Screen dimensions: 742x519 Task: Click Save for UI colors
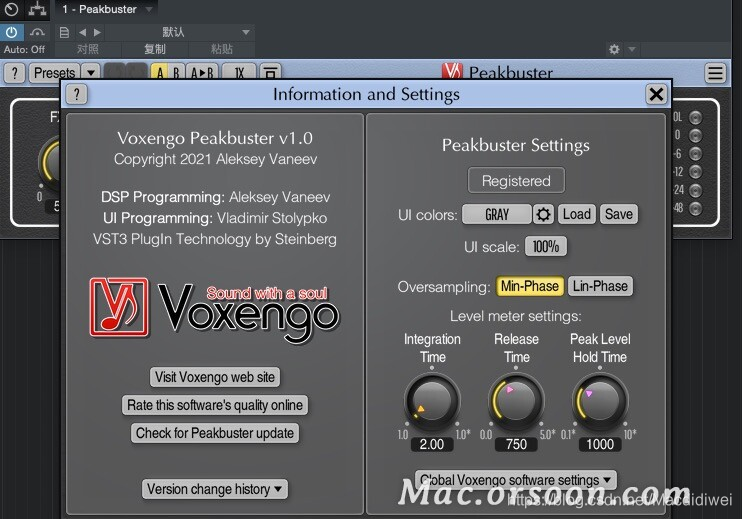click(618, 214)
